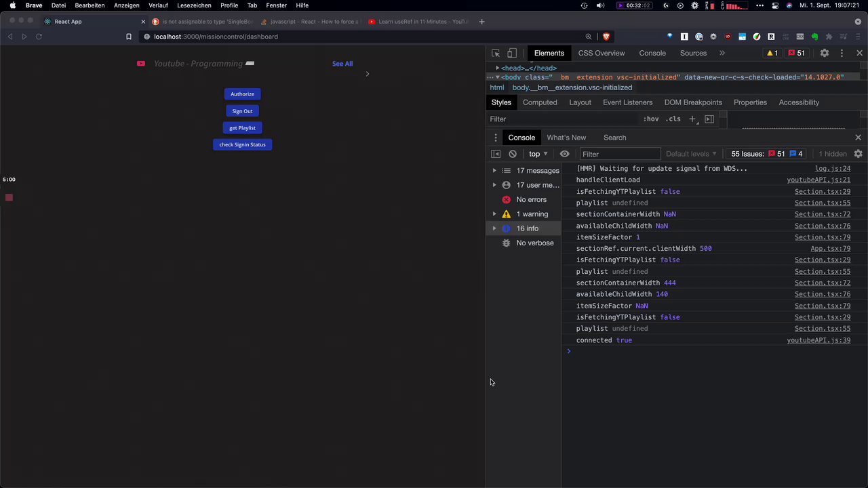
Task: Click the Sign Out button
Action: click(x=242, y=111)
